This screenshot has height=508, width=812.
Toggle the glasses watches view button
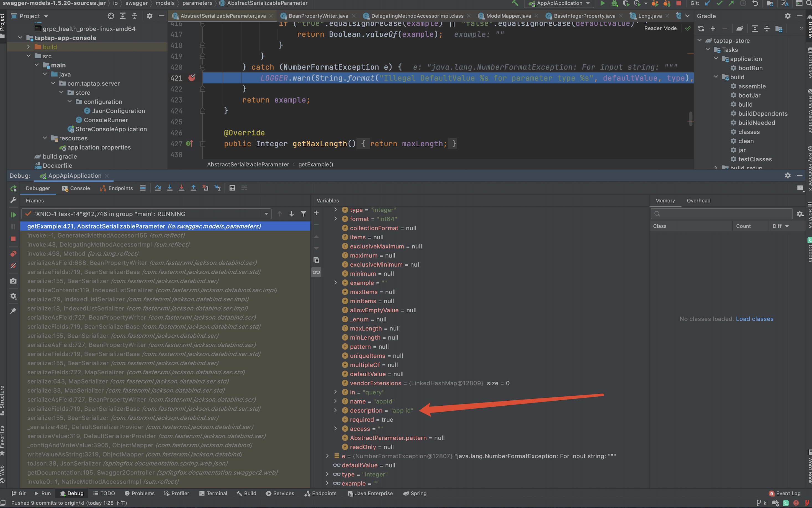(316, 272)
